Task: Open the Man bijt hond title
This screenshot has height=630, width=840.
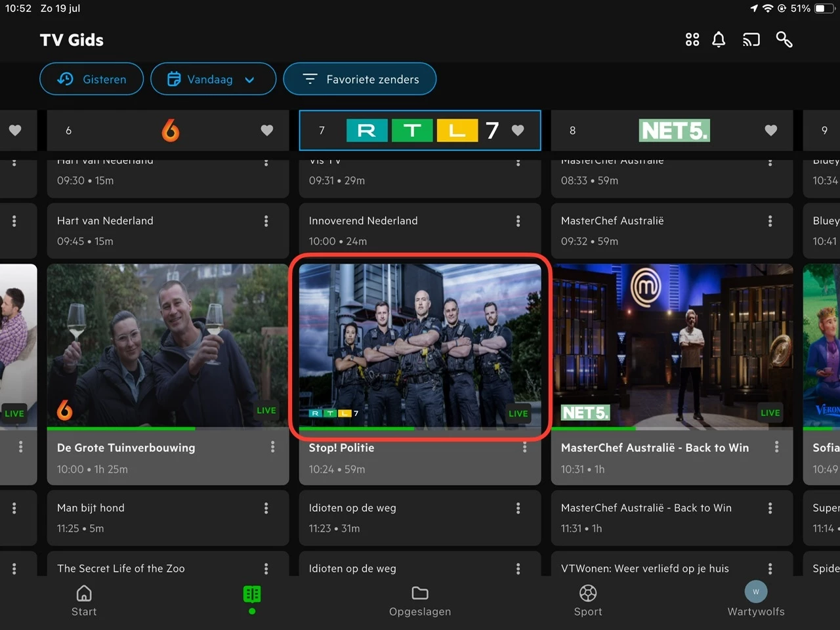Action: tap(91, 508)
